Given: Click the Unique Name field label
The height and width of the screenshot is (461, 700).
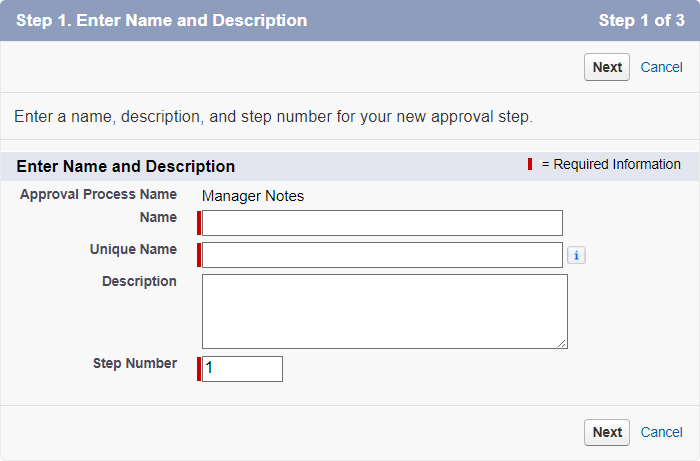Looking at the screenshot, I should click(133, 249).
